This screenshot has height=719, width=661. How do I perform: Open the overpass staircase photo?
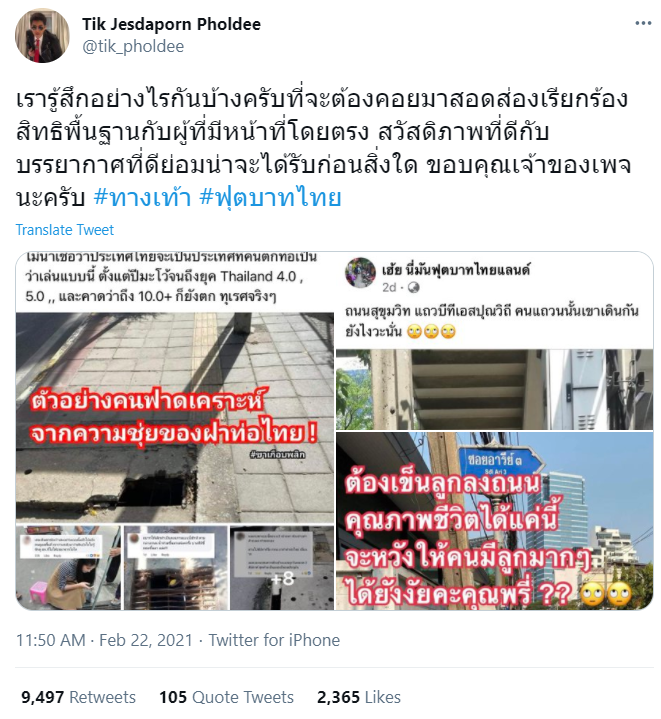[x=495, y=389]
